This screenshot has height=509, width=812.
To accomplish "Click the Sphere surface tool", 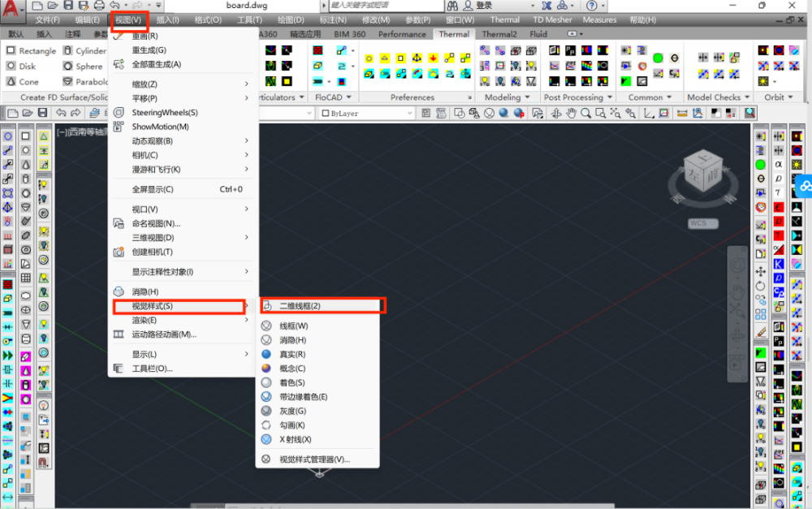I will 83,67.
